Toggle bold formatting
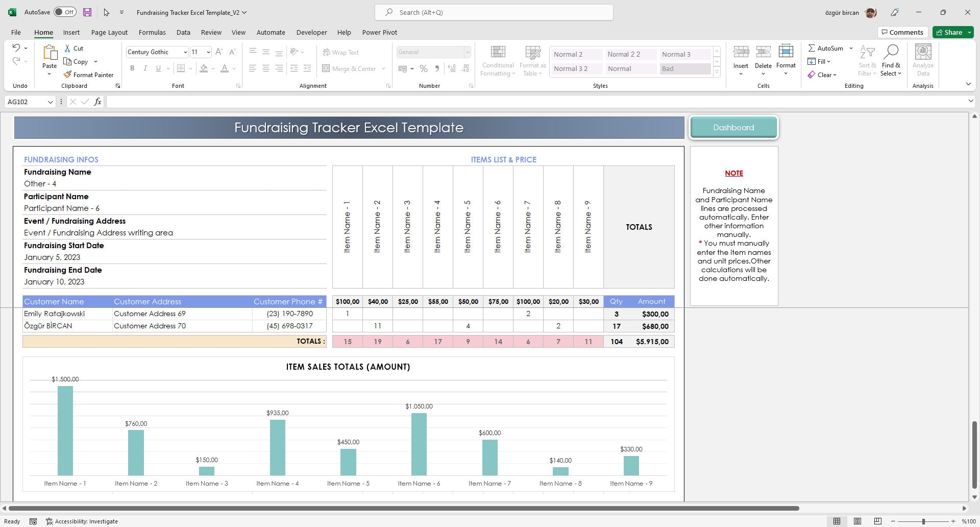980x527 pixels. [132, 68]
